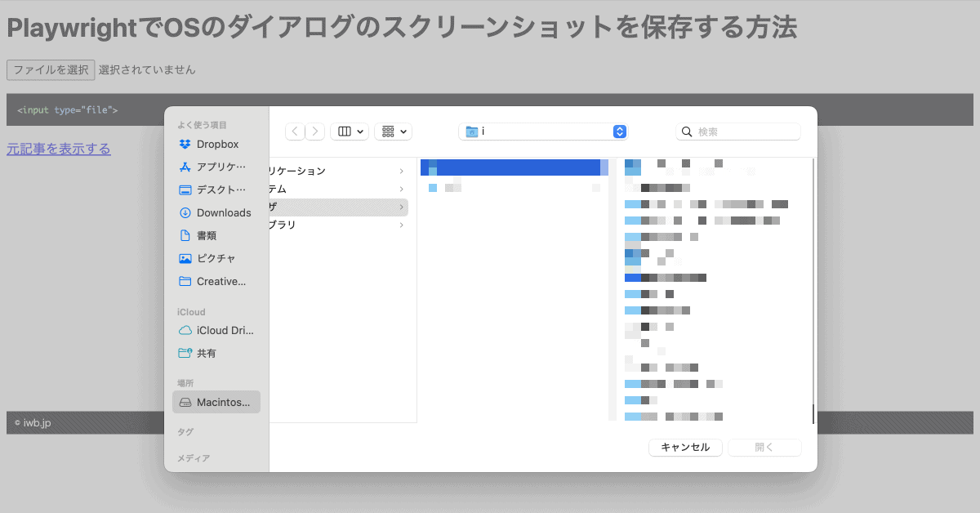
Task: Go forward with the right chevron
Action: [x=315, y=132]
